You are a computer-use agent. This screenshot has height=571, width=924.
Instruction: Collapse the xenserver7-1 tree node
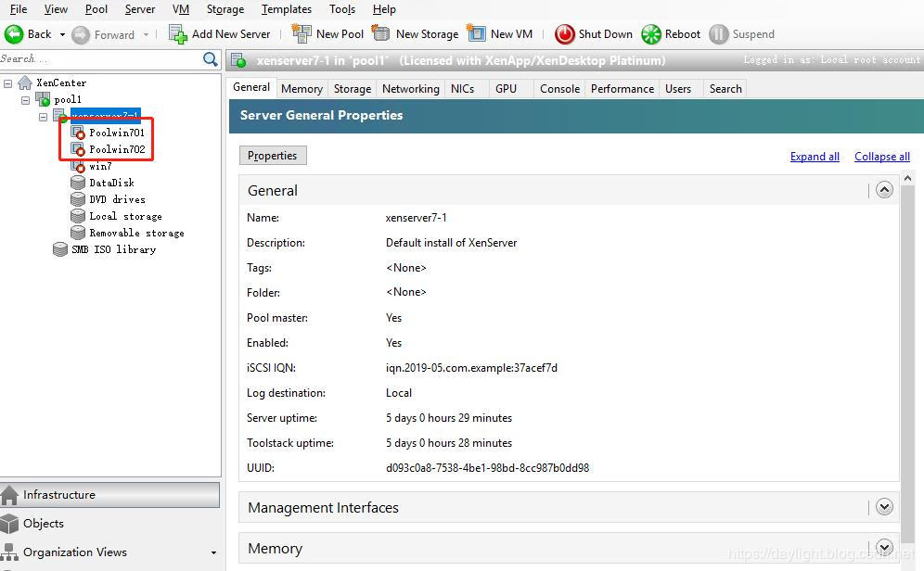[x=43, y=117]
